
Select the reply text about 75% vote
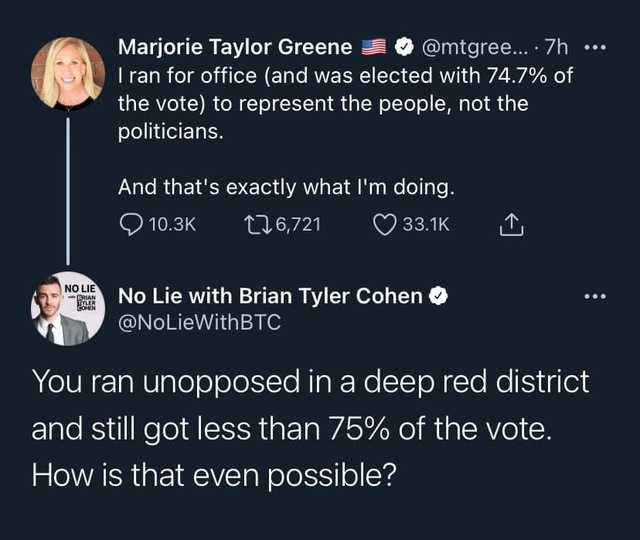tap(310, 428)
